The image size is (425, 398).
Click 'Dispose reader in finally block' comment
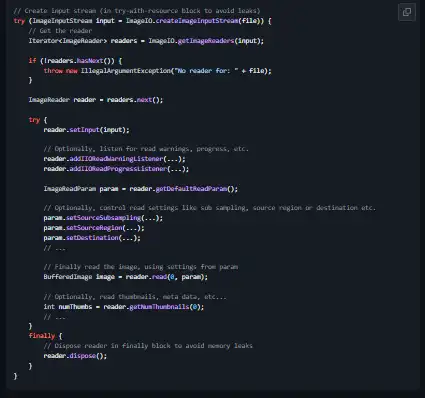(x=148, y=346)
